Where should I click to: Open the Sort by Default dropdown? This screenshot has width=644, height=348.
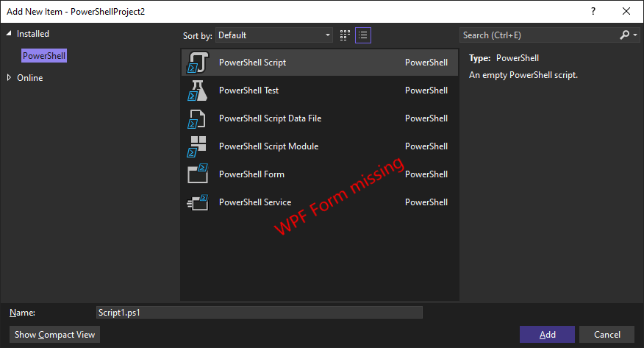pos(274,35)
